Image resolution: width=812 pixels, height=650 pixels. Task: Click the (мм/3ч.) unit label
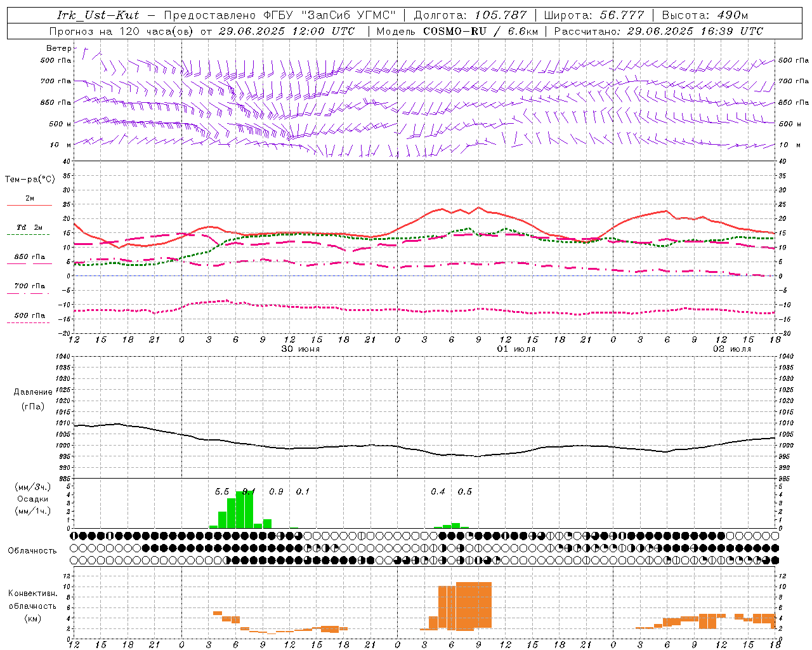click(32, 487)
